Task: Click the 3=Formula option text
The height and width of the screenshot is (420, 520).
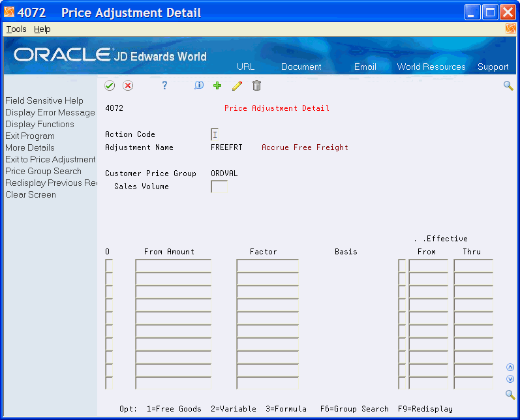Action: point(286,409)
